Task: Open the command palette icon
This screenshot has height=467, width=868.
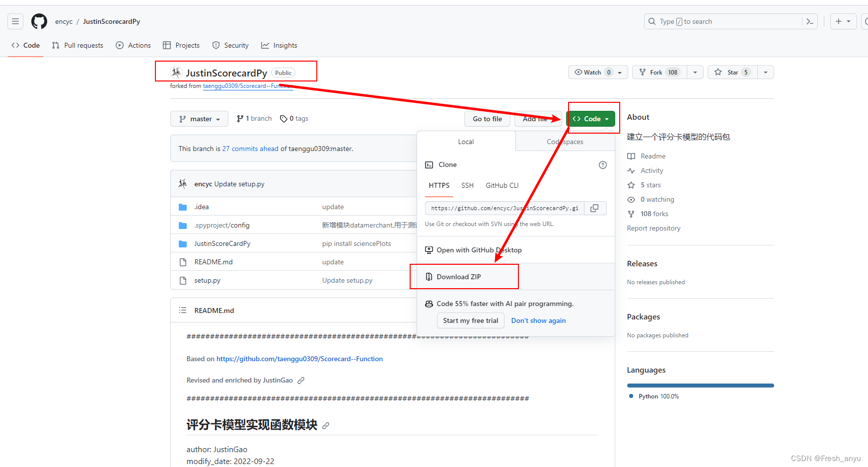Action: (810, 21)
